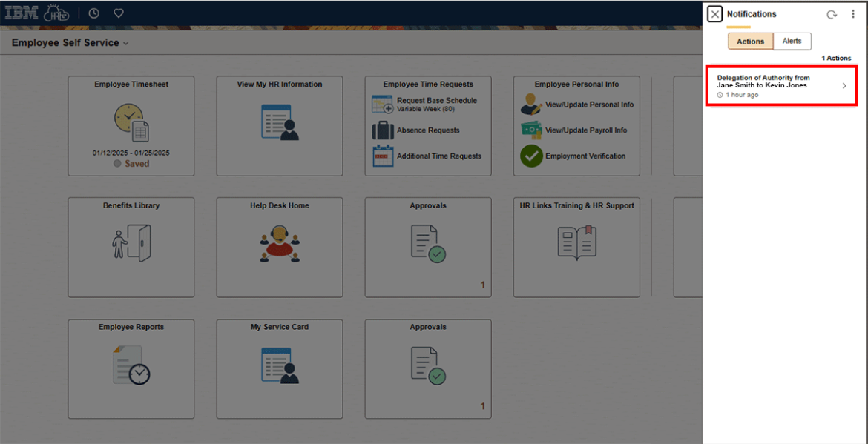Refresh the Notifications panel
868x444 pixels.
832,14
